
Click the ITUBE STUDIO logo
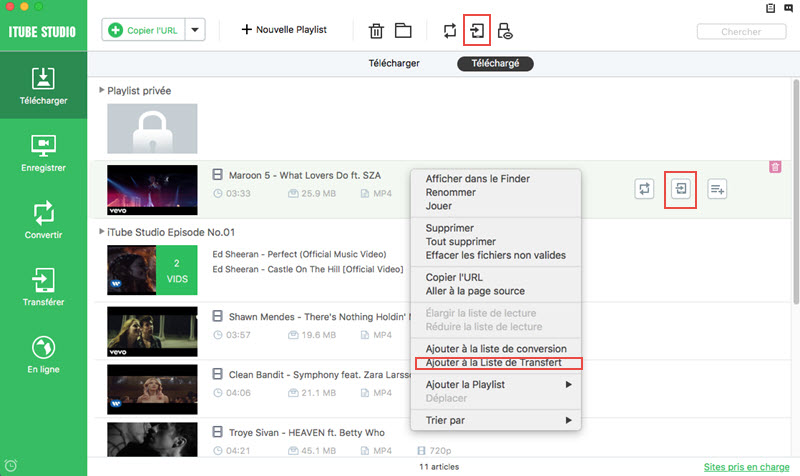click(42, 32)
